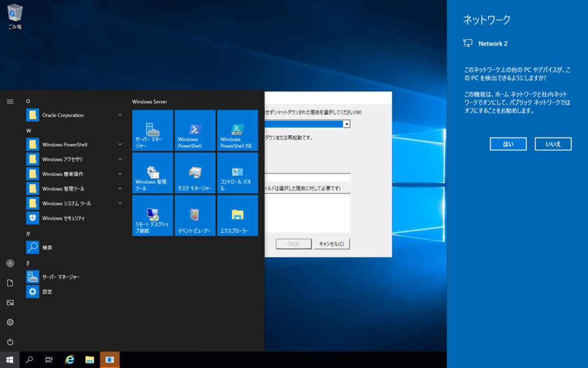The width and height of the screenshot is (588, 368).
Task: Open the Documents icon in Start sidebar
Action: [x=10, y=283]
